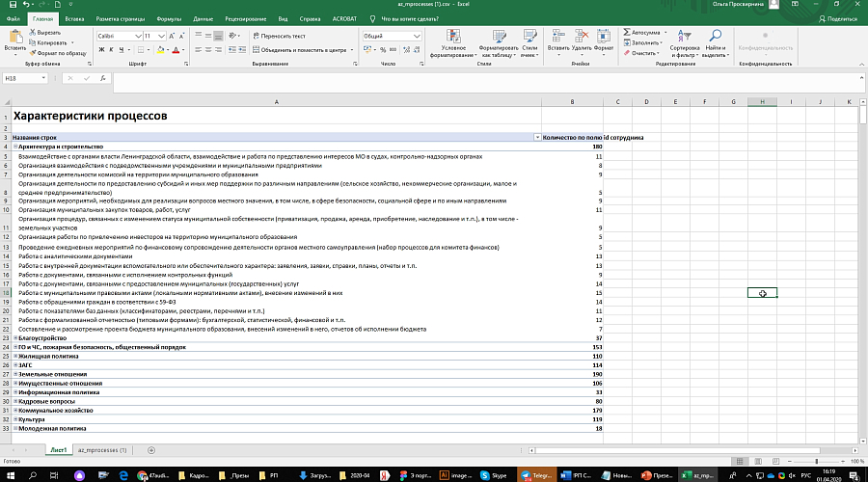868x482 pixels.
Task: Click Insert cells (Вставить) icon
Action: tap(558, 37)
